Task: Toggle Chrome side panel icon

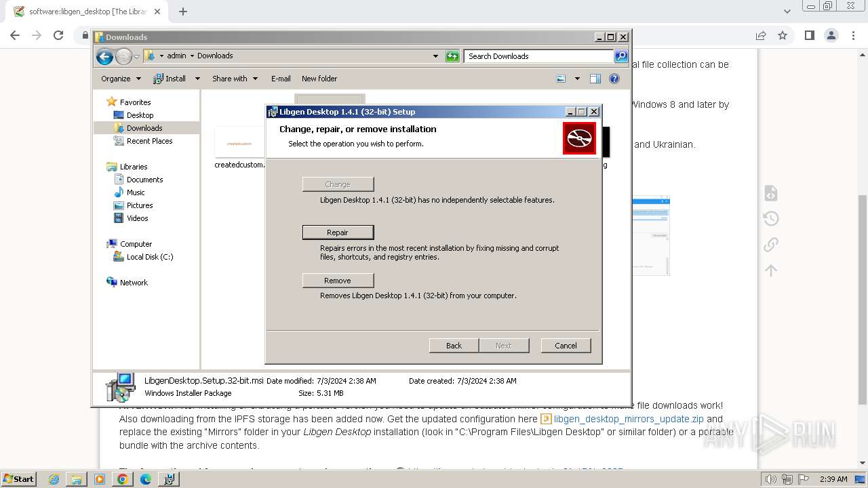Action: [809, 35]
